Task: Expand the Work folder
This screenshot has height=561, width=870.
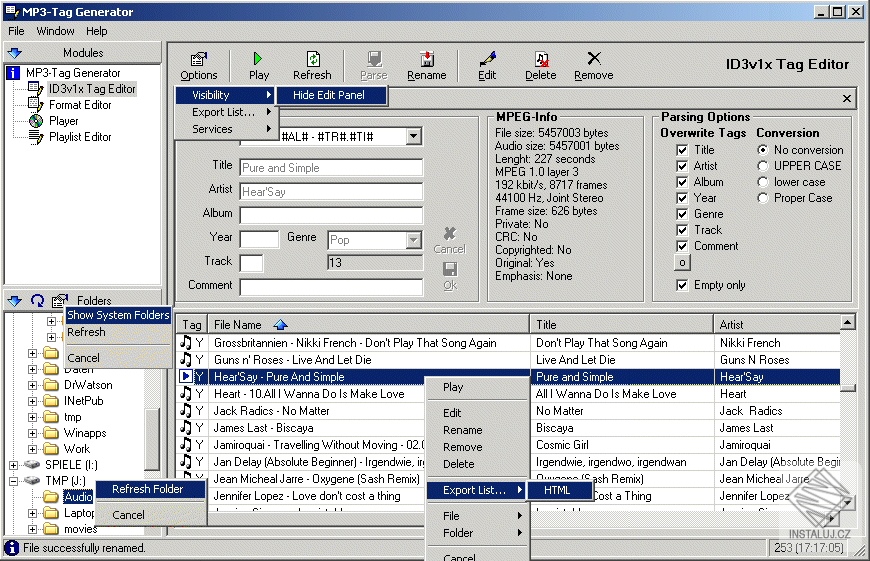Action: [x=32, y=449]
